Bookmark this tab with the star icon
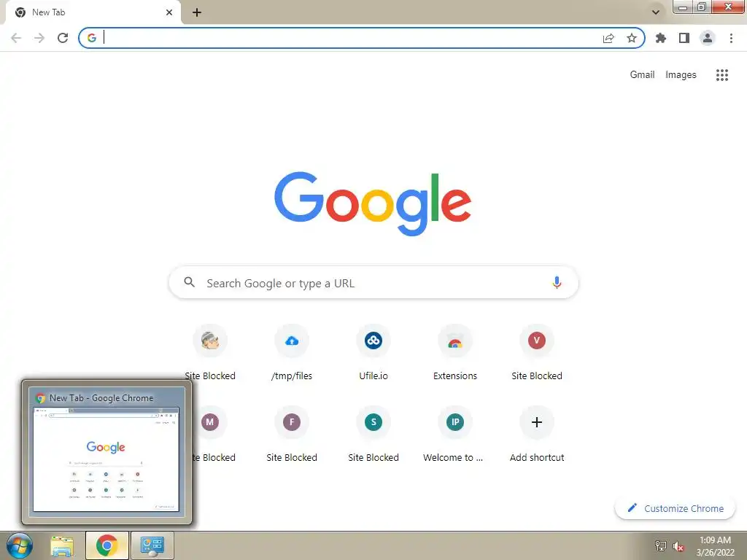This screenshot has height=560, width=747. coord(632,38)
